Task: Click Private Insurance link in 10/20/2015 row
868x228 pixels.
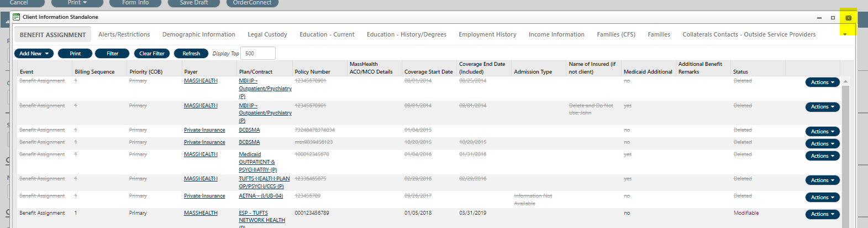Action: pyautogui.click(x=204, y=142)
